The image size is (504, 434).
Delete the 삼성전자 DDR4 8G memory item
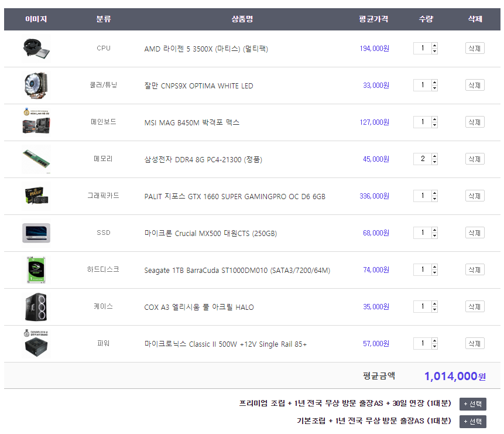coord(475,159)
